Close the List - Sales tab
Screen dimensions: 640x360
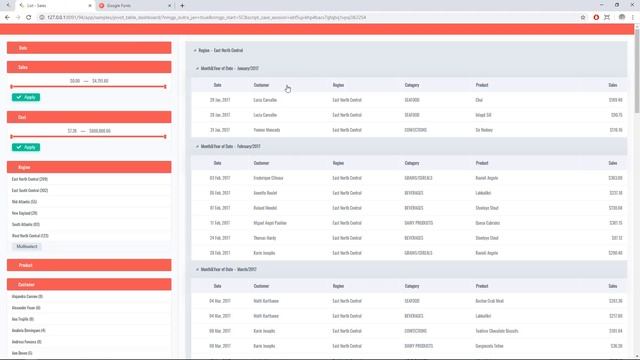(x=90, y=6)
